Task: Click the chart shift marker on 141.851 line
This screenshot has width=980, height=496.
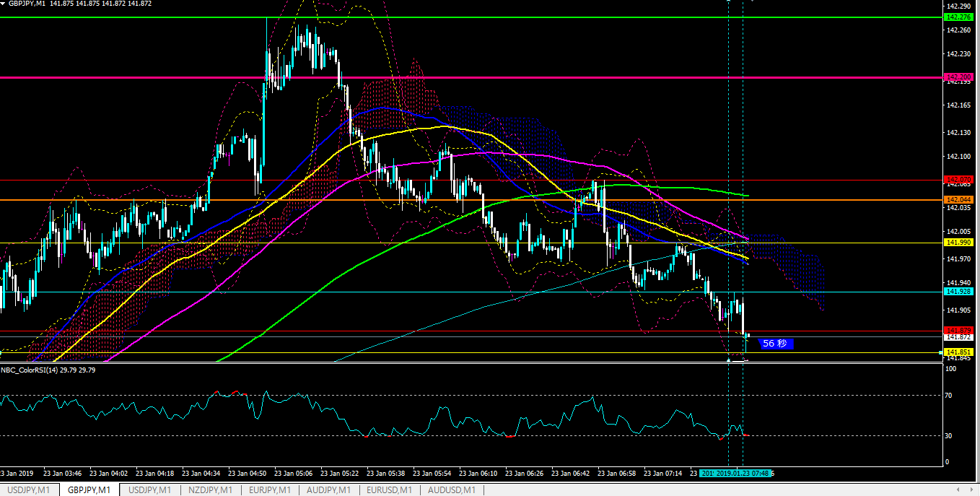Action: pos(941,352)
